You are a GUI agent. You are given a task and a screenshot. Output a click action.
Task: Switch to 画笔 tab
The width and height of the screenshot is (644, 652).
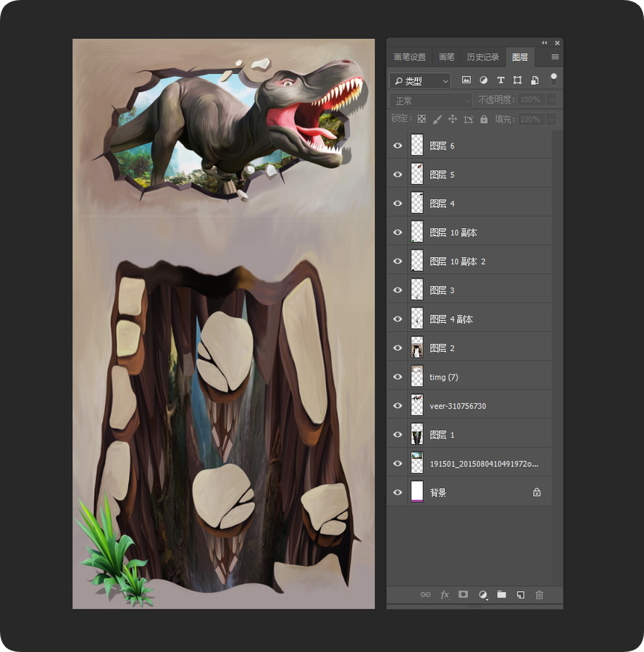coord(446,57)
